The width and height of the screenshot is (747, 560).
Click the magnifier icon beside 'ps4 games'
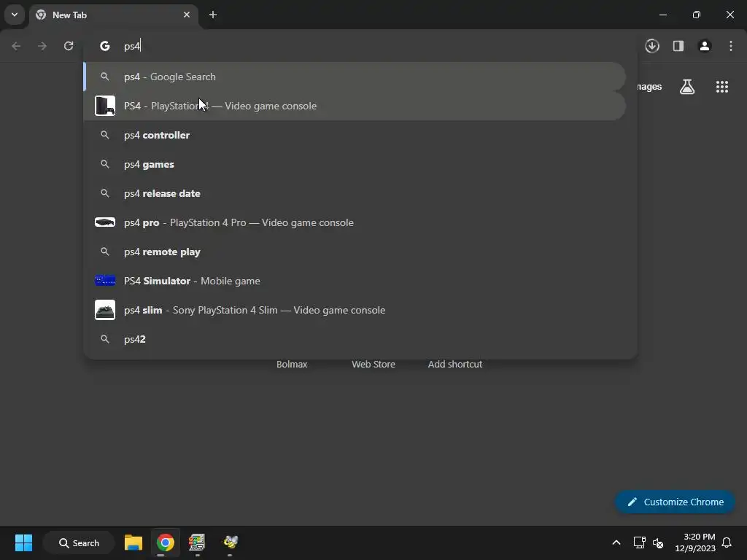click(105, 164)
